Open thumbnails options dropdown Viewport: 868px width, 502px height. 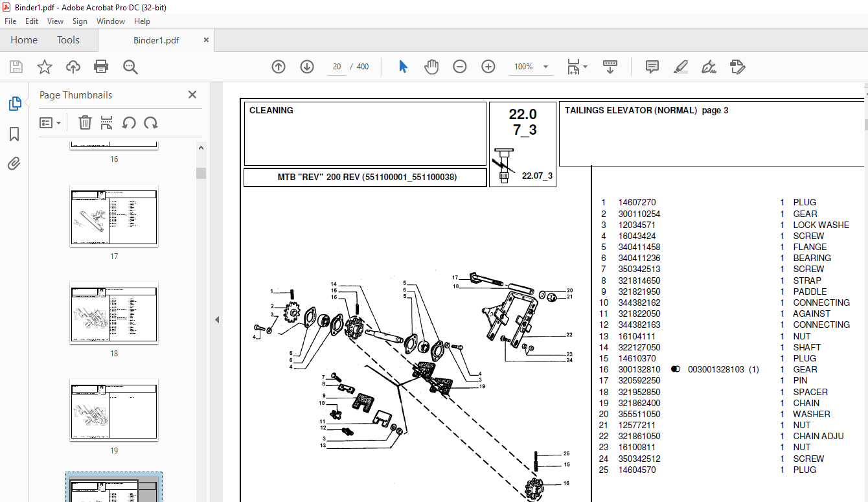point(50,122)
